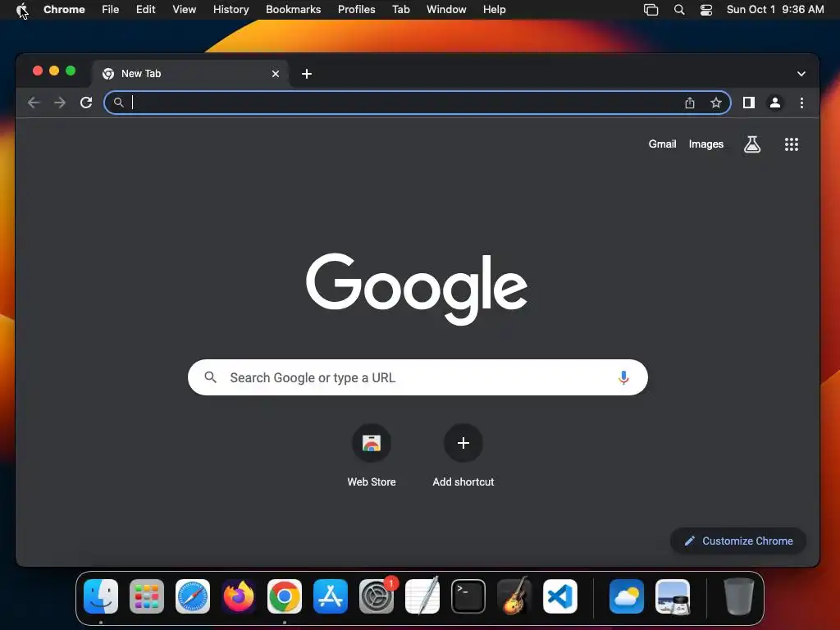Screen dimensions: 840x630
Task: Open a new tab with the plus button
Action: (x=307, y=73)
